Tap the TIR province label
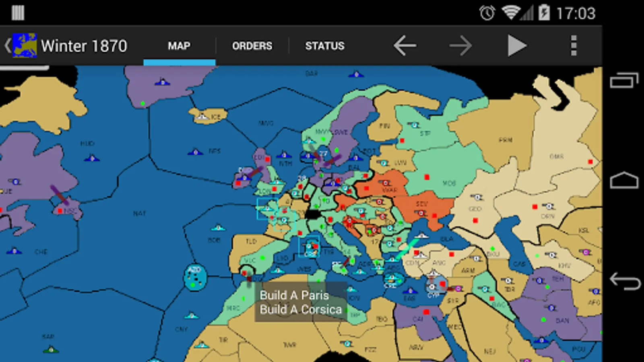The width and height of the screenshot is (644, 362). (223, 340)
